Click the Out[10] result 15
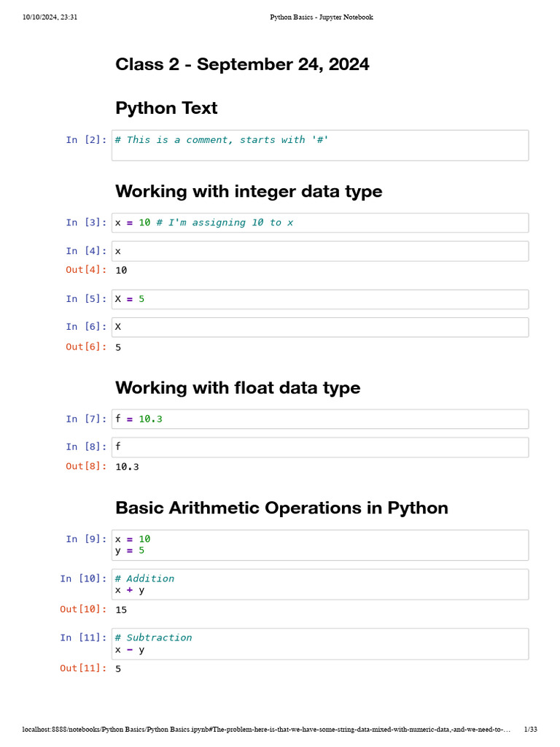 pos(121,609)
